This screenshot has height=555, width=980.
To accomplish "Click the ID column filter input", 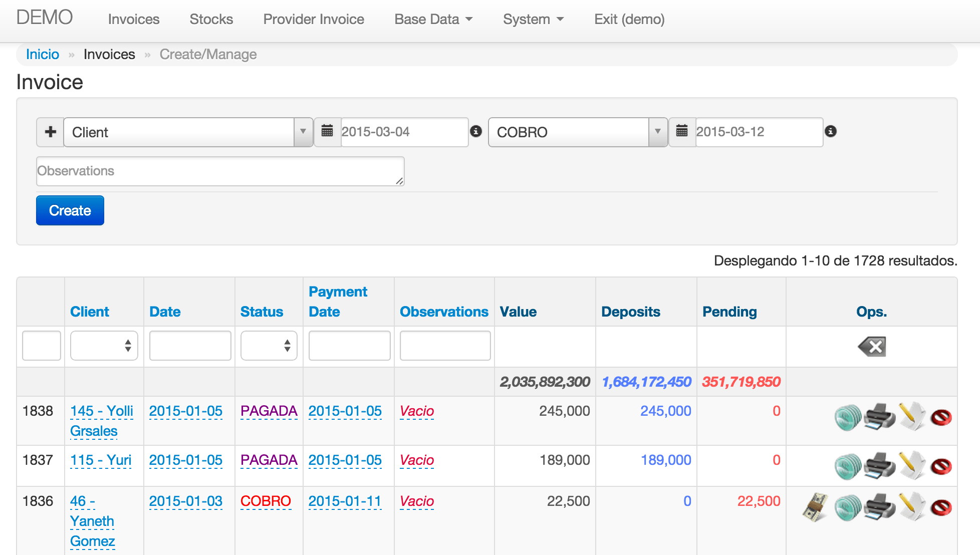I will pos(42,346).
